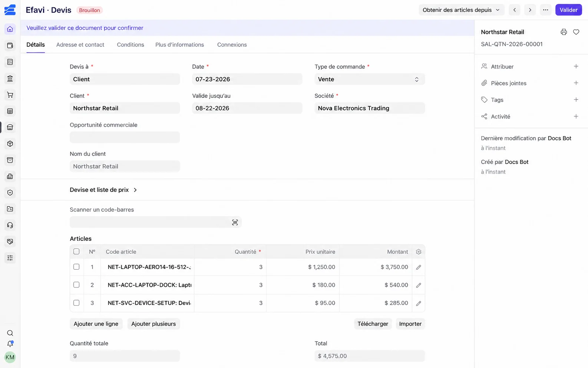Screen dimensions: 588x368
Task: Edit NET-ACC-LAPTOP-DOCK row with pencil icon
Action: [x=419, y=285]
